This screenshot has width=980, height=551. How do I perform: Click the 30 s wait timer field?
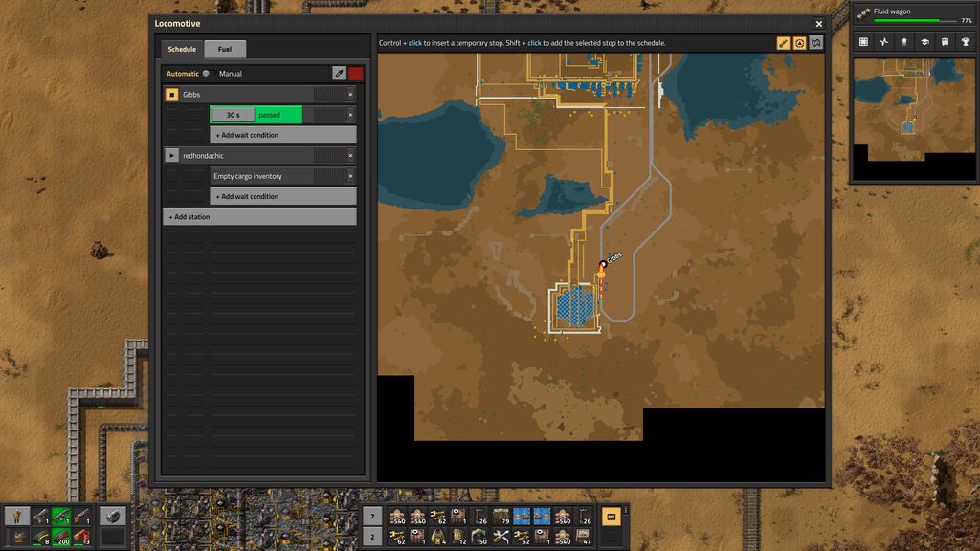pos(234,114)
